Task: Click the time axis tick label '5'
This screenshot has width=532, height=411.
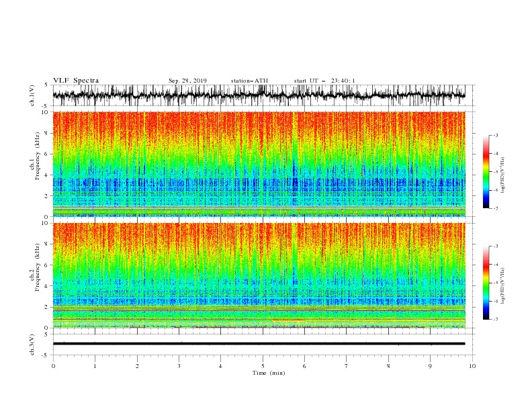Action: [x=263, y=366]
